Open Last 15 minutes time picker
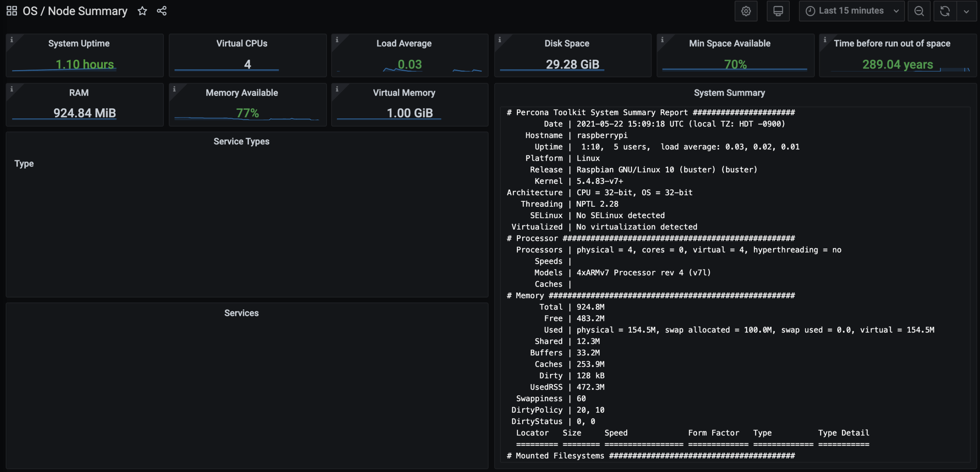Screen dimensions: 980x472 (851, 11)
